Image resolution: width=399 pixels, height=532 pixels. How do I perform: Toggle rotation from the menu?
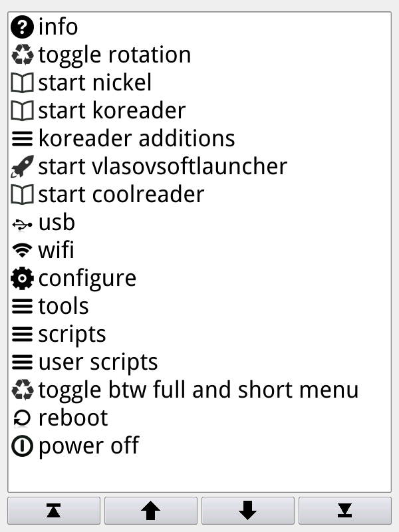(x=114, y=55)
